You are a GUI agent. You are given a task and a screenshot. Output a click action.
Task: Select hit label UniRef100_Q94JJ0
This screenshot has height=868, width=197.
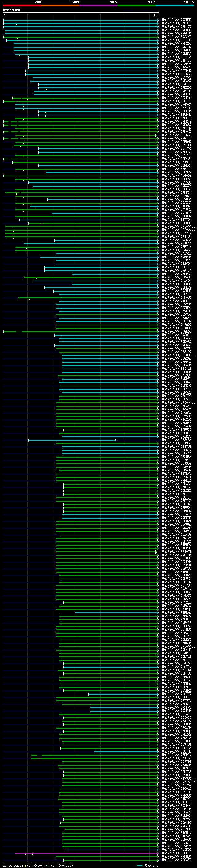177,84
